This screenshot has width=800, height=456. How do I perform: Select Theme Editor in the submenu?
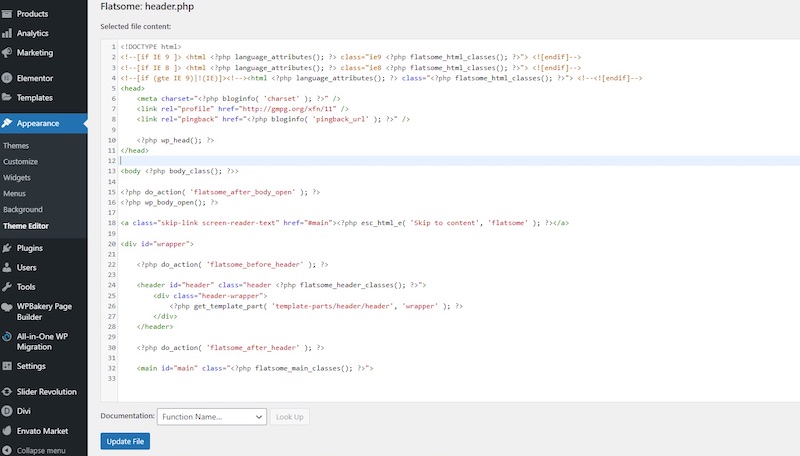pyautogui.click(x=26, y=226)
